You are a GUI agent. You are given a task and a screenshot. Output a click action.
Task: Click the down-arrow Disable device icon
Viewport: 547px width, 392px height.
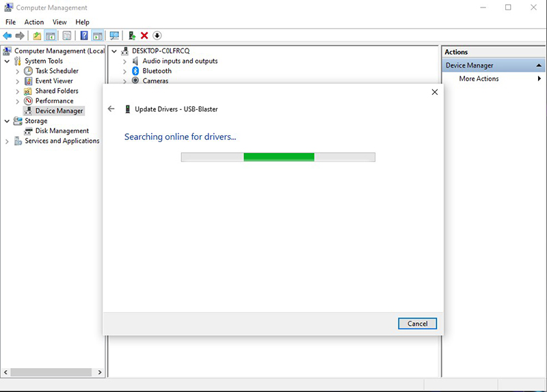157,36
